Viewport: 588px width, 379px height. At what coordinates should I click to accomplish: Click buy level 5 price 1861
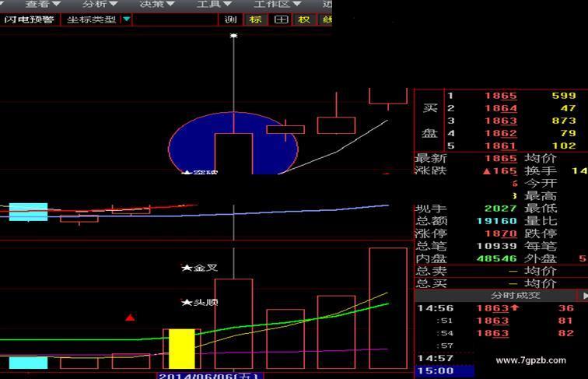(501, 146)
